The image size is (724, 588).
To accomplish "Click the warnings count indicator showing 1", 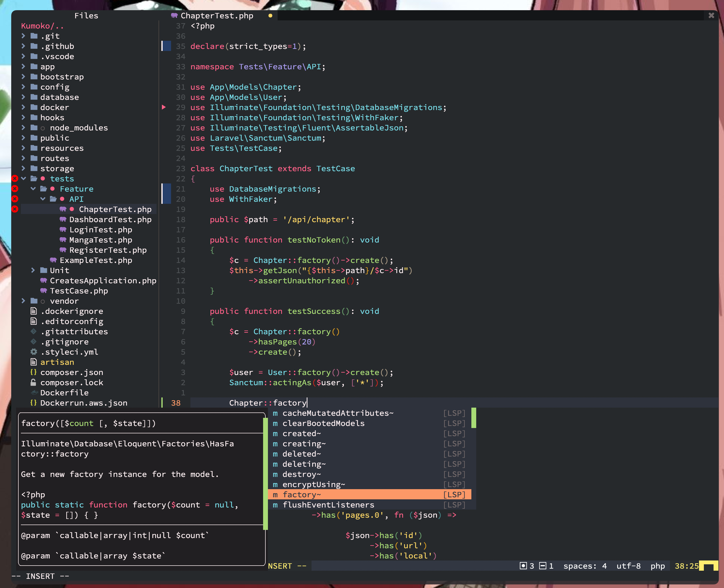I will click(546, 566).
